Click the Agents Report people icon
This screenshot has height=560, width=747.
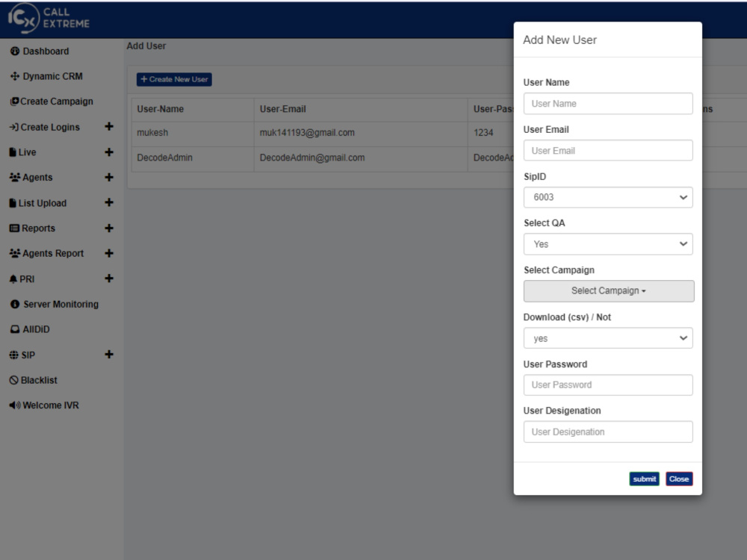click(15, 253)
